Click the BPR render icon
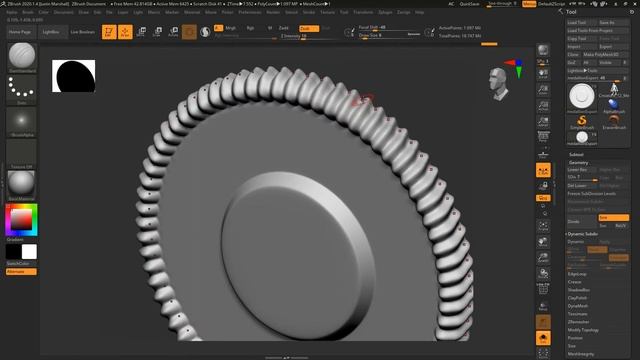640x360 pixels. (x=543, y=50)
